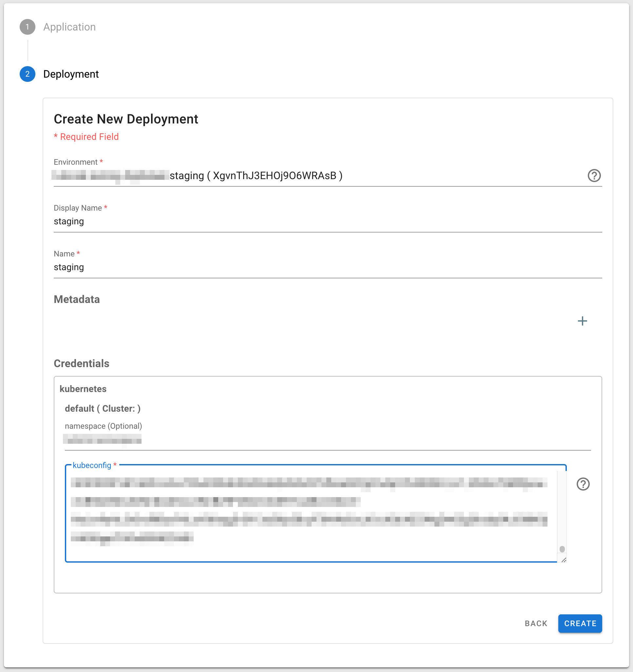The height and width of the screenshot is (672, 633).
Task: Click the Metadata section heading
Action: coord(77,299)
